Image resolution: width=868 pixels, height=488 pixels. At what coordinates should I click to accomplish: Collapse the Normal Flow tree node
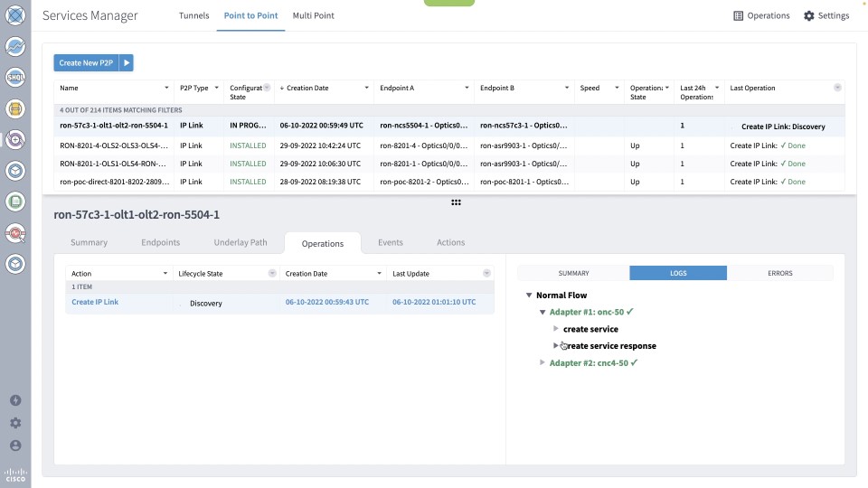point(529,296)
